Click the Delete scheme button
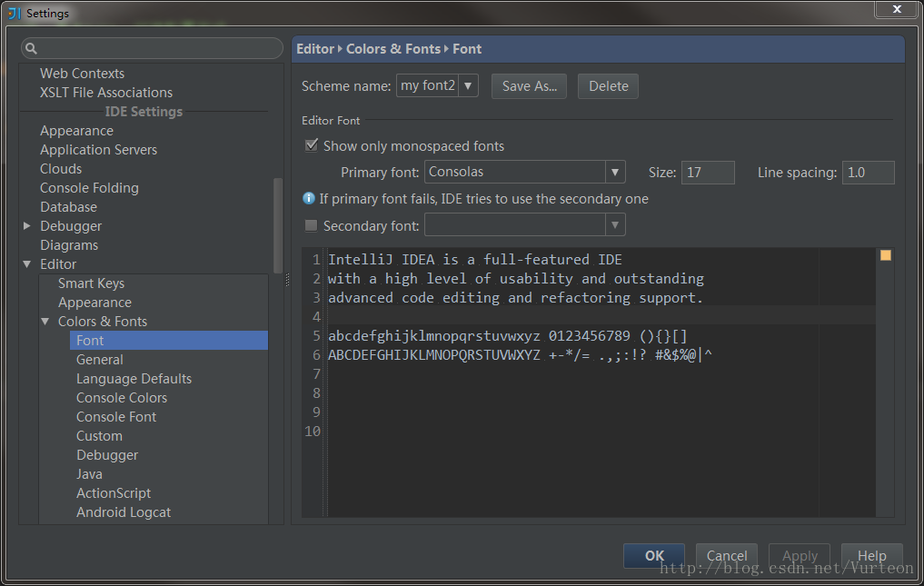Screen dimensions: 924x586 (608, 86)
